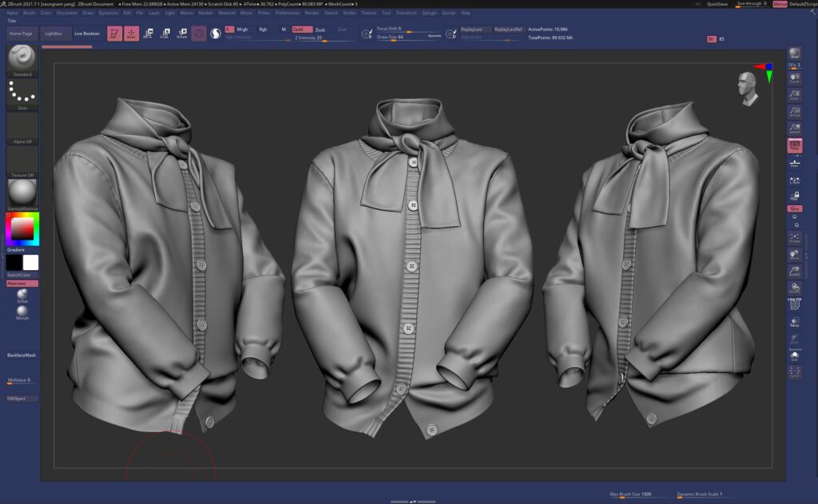This screenshot has height=504, width=818.
Task: Select the Scale gizmo tool
Action: [165, 33]
